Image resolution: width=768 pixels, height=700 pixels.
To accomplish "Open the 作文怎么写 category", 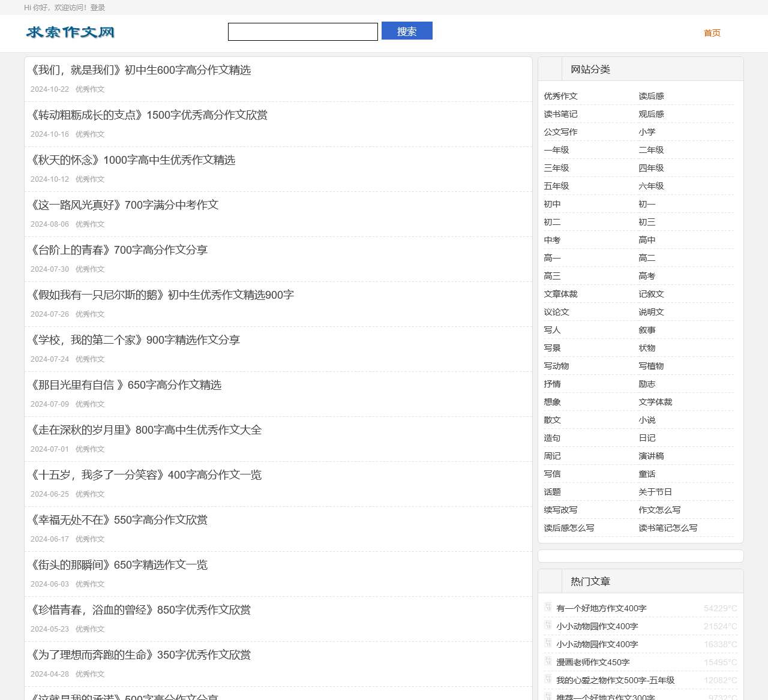I will [x=658, y=509].
